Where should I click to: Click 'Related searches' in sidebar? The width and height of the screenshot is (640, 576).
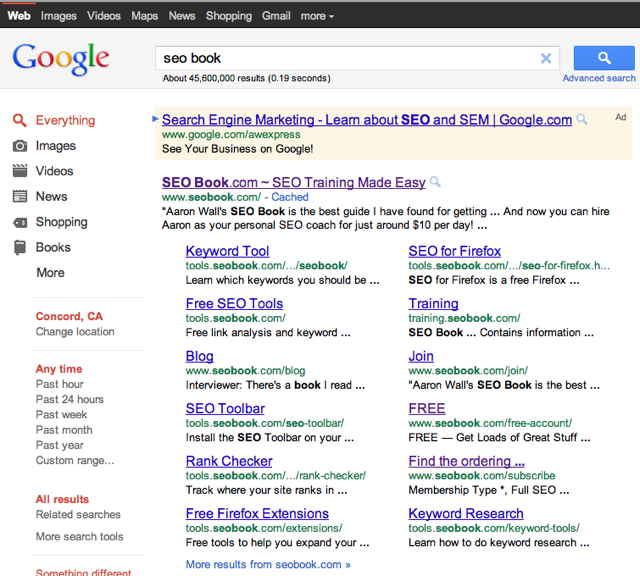pos(78,514)
